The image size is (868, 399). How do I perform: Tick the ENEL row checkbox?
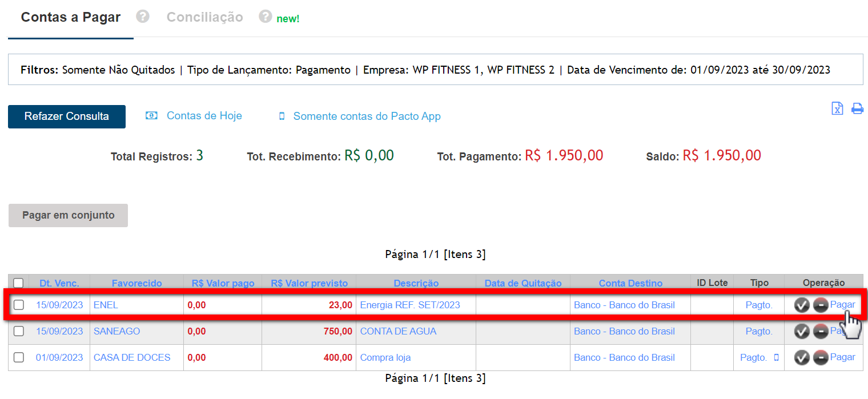point(19,305)
